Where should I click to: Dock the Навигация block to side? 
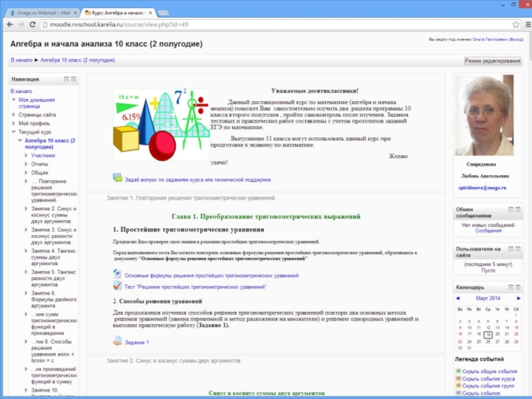74,79
